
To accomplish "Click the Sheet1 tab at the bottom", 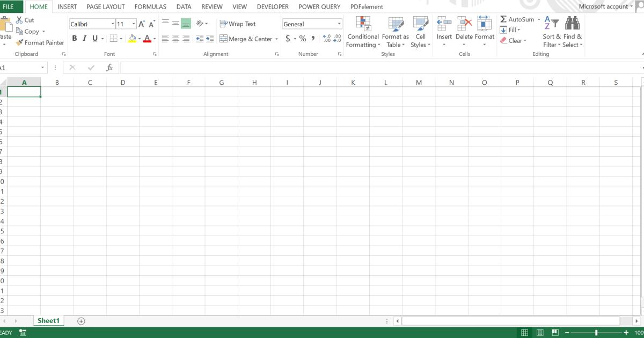I will coord(48,320).
